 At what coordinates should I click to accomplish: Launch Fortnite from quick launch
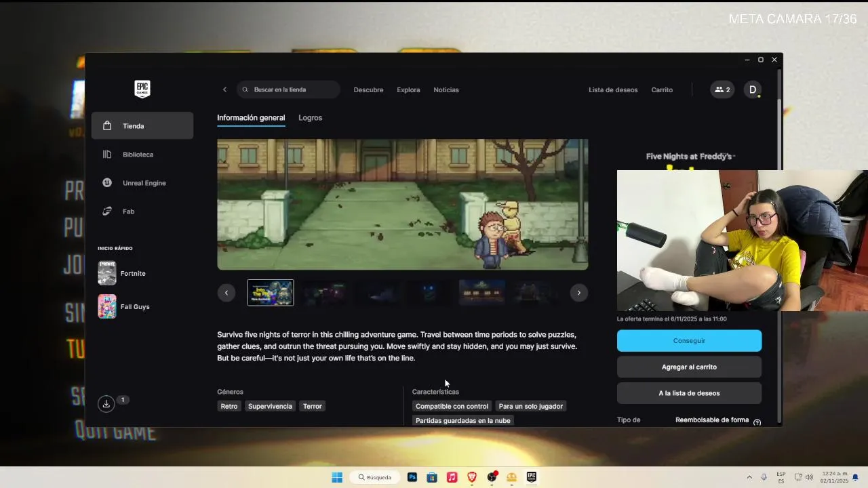pyautogui.click(x=122, y=273)
